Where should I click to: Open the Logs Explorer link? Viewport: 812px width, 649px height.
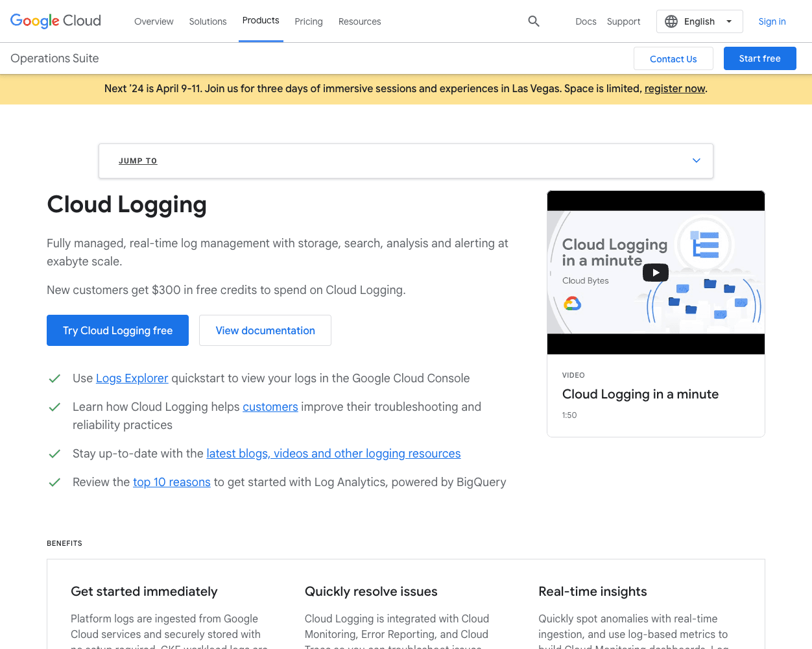pos(132,378)
